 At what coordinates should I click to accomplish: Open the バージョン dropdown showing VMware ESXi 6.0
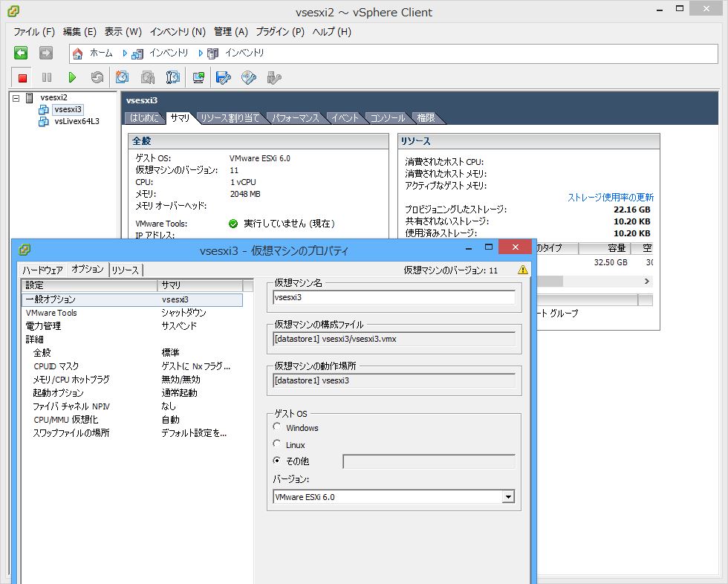click(508, 497)
